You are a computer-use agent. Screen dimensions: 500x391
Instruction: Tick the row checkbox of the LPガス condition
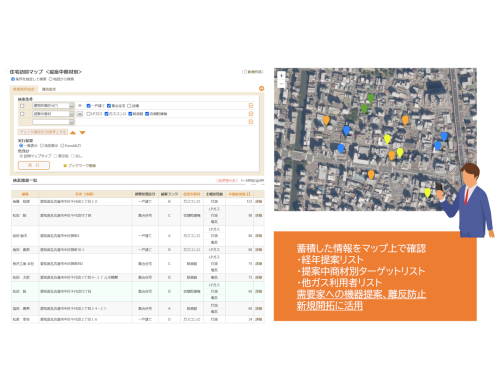[22, 114]
